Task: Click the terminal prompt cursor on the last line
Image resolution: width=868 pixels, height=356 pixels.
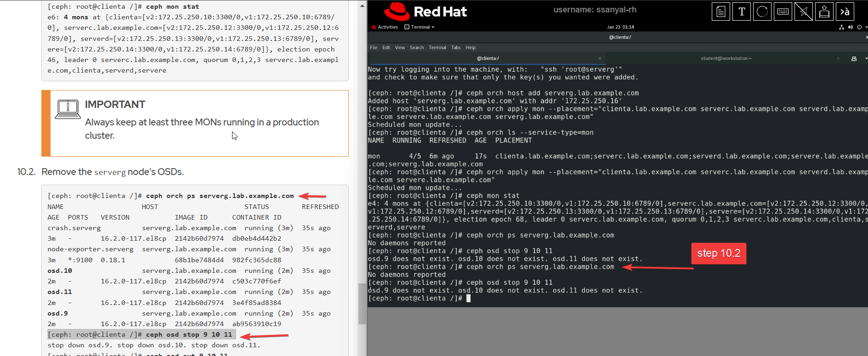Action: coord(468,299)
